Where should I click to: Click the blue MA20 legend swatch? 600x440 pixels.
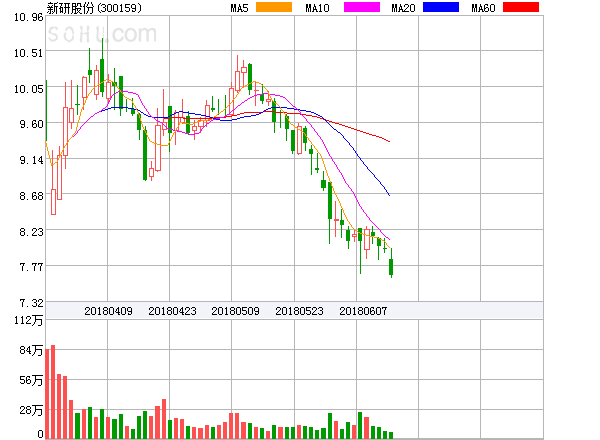441,7
